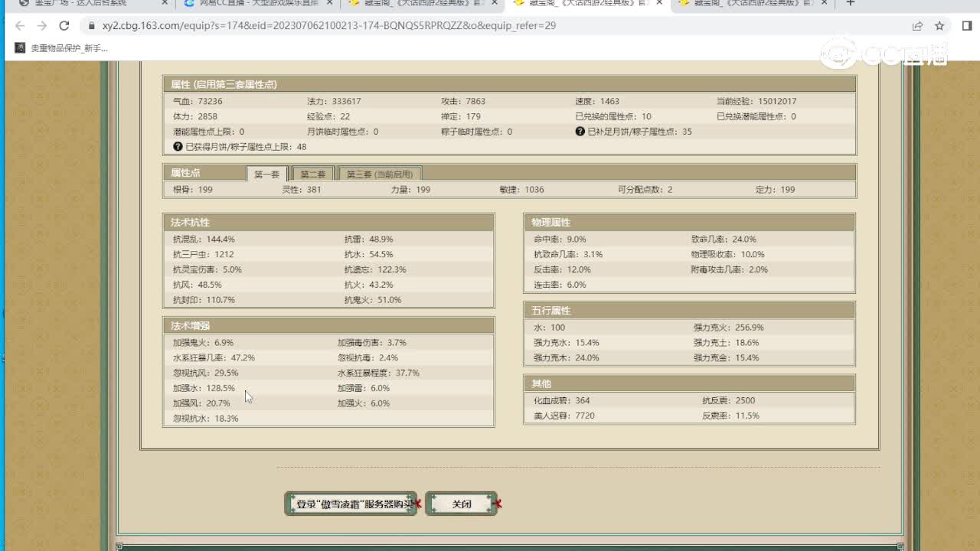This screenshot has width=980, height=551.
Task: Click the help icon beside 已补足月饼/粽子属性点
Action: pyautogui.click(x=580, y=132)
